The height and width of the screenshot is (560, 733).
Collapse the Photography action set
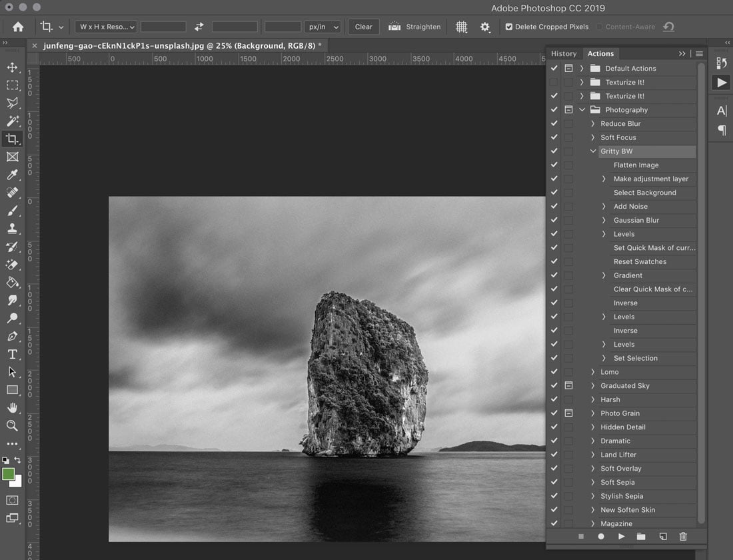tap(582, 109)
